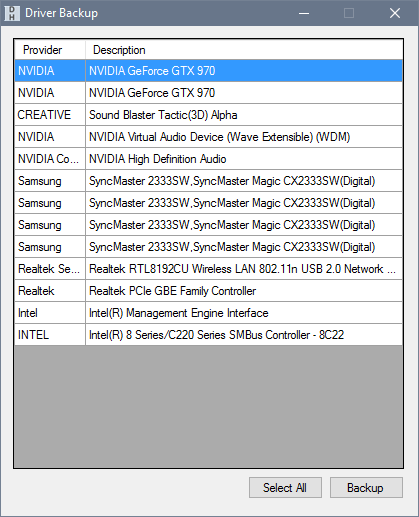
Task: Click the Select All button
Action: coord(285,488)
